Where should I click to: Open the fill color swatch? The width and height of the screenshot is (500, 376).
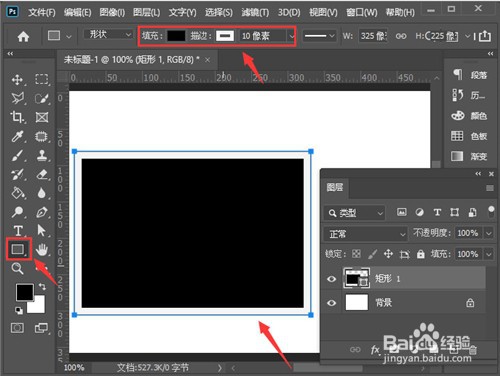point(176,35)
